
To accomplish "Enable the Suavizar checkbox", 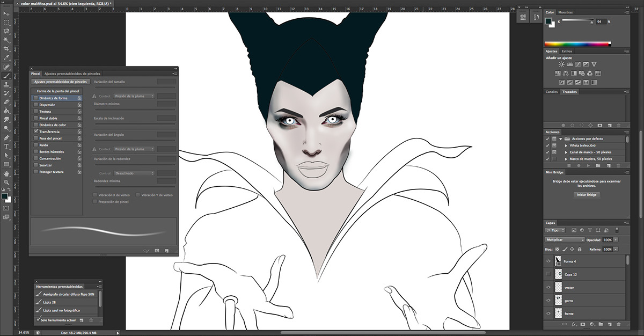I will (x=36, y=165).
